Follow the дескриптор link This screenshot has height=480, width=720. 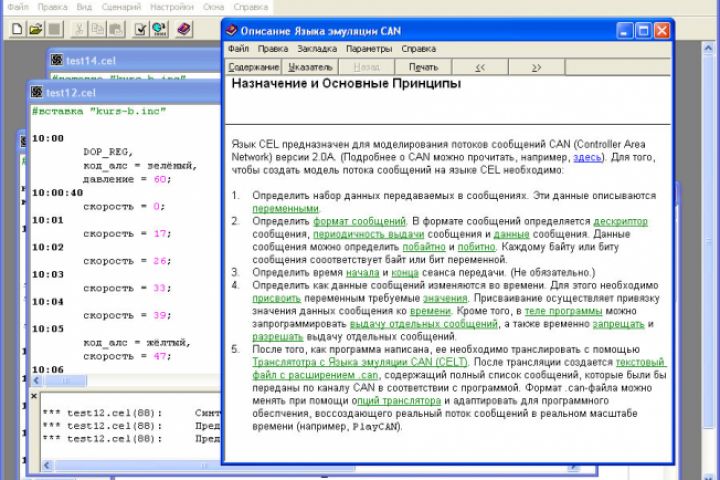(620, 221)
